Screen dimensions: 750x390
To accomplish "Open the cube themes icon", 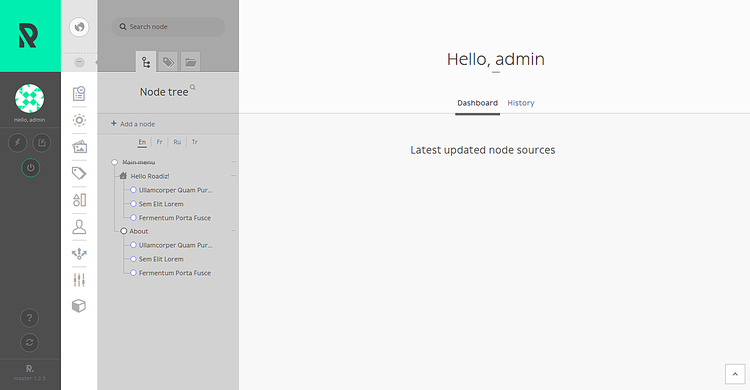I will click(79, 306).
